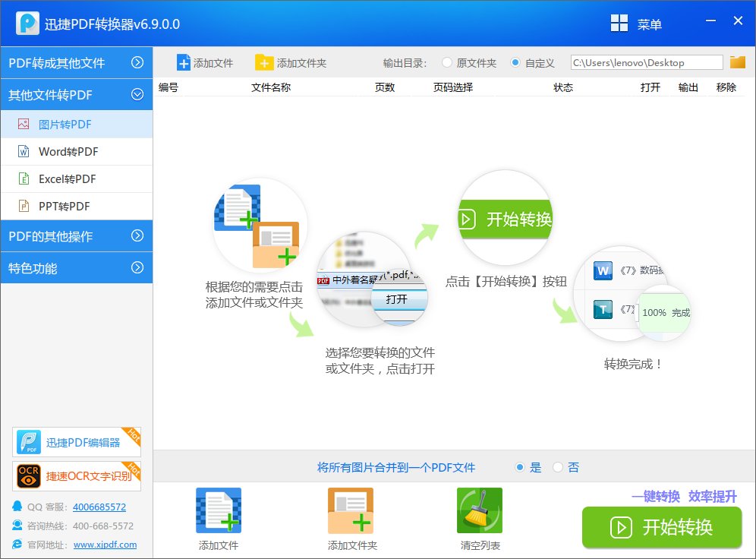The height and width of the screenshot is (559, 756).
Task: Minimize the PDF converter window
Action: (710, 21)
